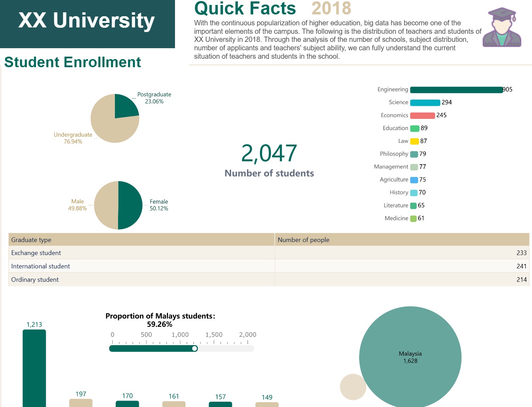
Task: Click the Malays proportion slider handle
Action: tap(194, 348)
